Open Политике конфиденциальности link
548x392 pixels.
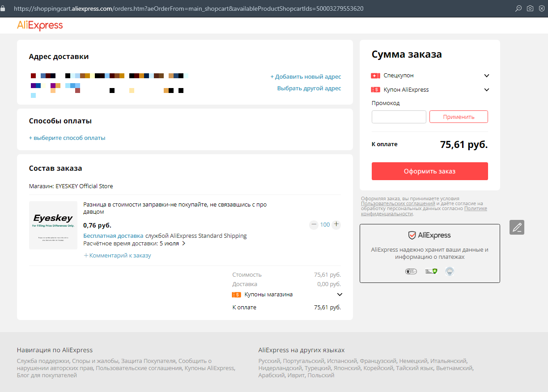pos(424,211)
